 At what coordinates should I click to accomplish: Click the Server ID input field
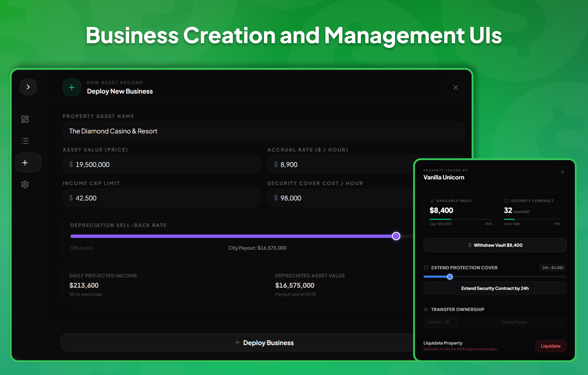point(441,322)
